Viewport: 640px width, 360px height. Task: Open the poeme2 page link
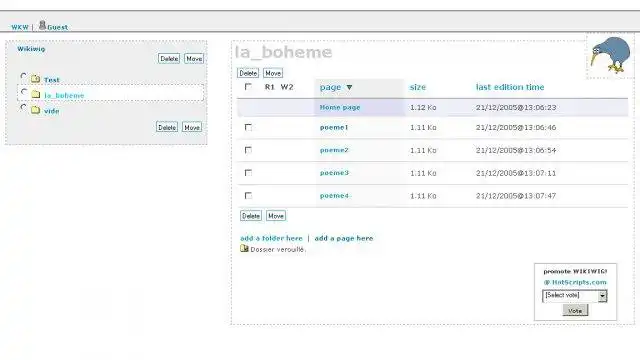(334, 150)
